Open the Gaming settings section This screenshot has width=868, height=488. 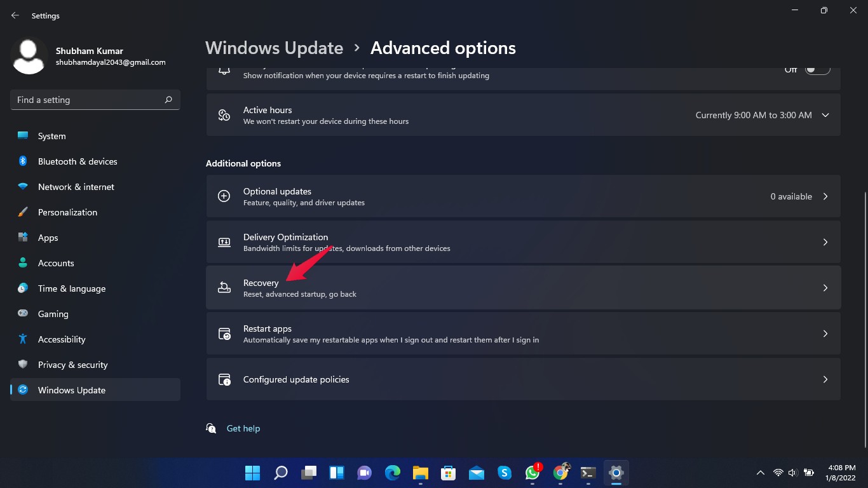95,314
